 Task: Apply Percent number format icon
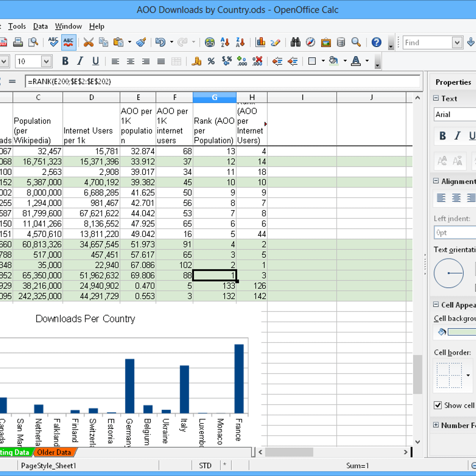[211, 61]
